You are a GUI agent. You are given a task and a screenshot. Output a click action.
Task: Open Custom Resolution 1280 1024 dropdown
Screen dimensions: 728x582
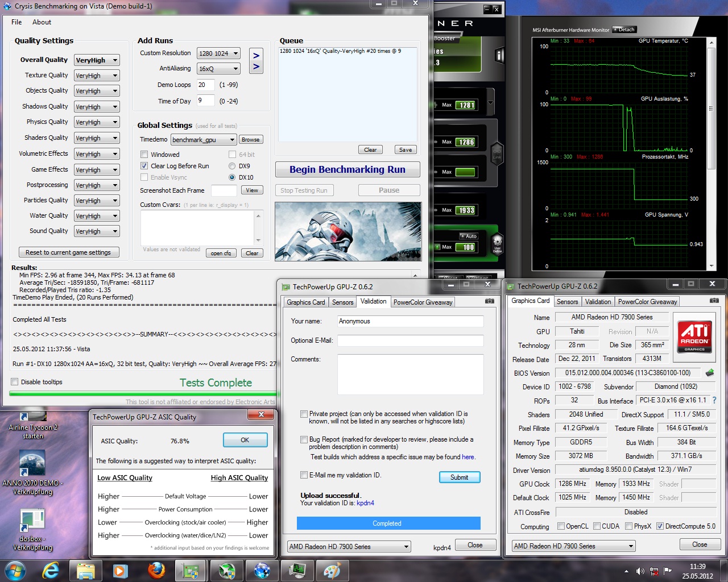[x=218, y=53]
